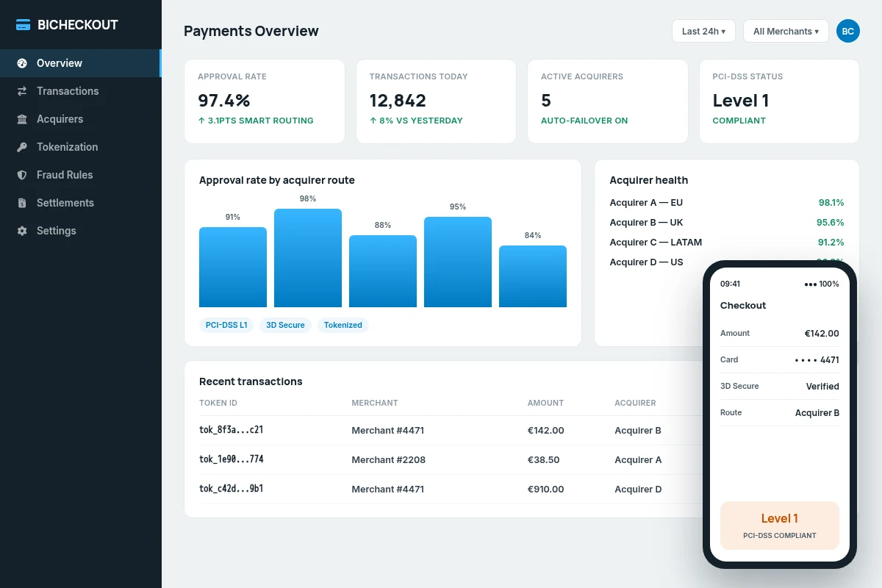Click token tok_c42d...9b1
882x588 pixels.
[x=232, y=489]
